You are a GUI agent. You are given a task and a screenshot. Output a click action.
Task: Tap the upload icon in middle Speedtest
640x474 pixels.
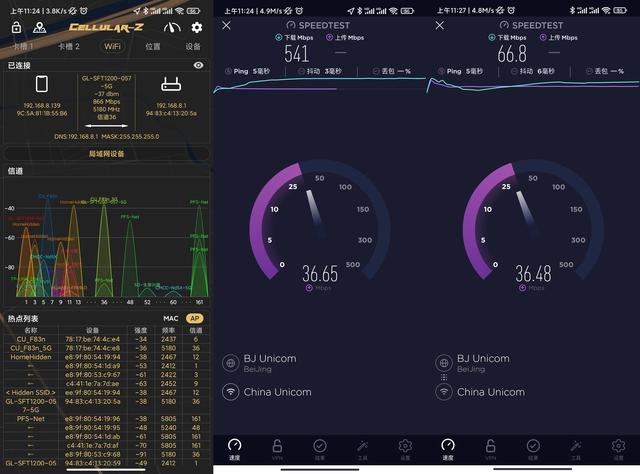point(329,38)
